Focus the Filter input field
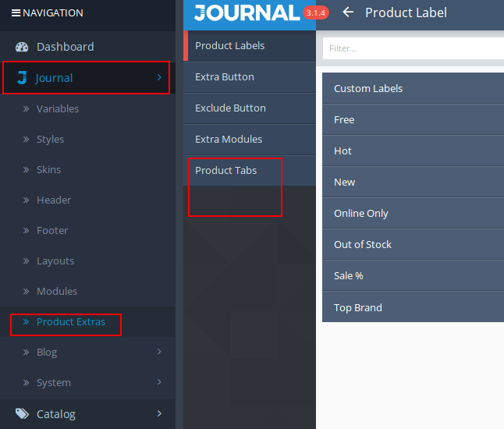This screenshot has height=429, width=504. tap(413, 48)
